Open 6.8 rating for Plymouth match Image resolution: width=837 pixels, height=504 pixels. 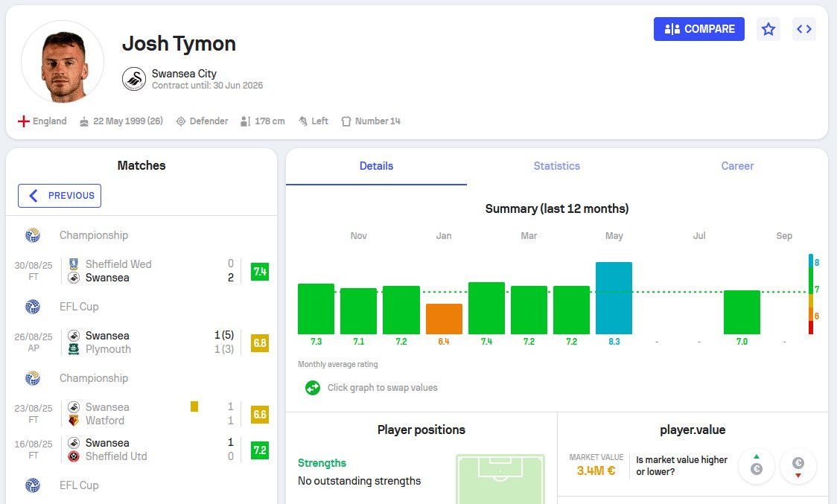click(260, 343)
